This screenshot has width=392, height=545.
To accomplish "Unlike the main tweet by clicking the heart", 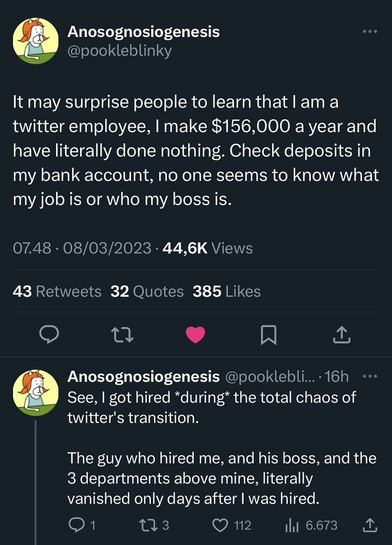I will [x=196, y=334].
